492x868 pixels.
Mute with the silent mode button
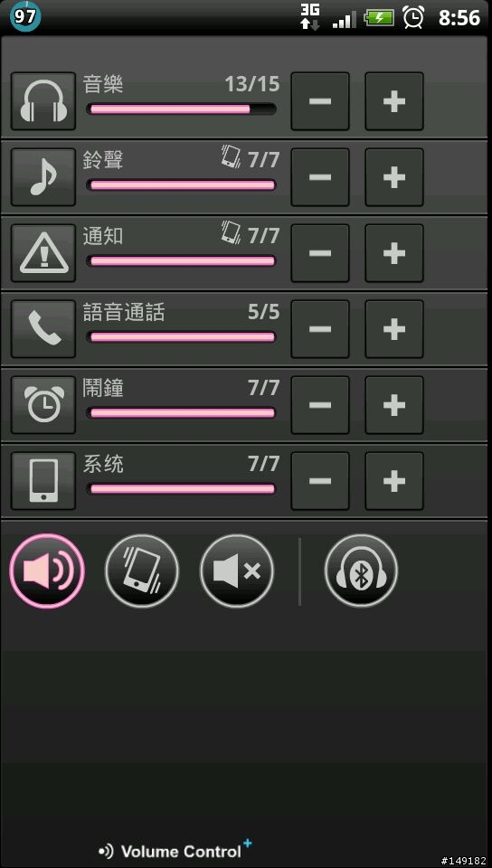(x=237, y=571)
